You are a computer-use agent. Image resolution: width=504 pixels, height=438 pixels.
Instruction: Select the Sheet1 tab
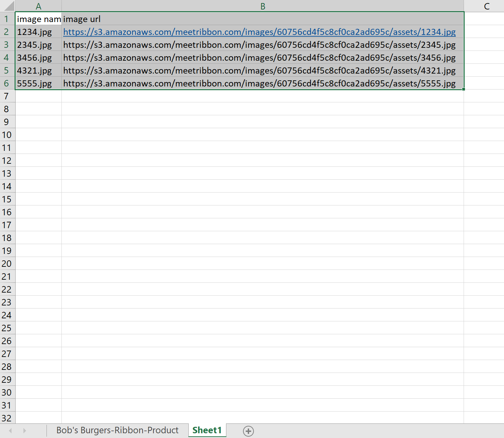pyautogui.click(x=207, y=430)
